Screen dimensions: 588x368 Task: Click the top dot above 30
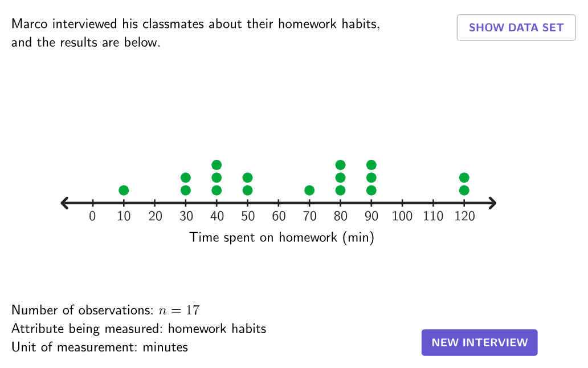(186, 177)
